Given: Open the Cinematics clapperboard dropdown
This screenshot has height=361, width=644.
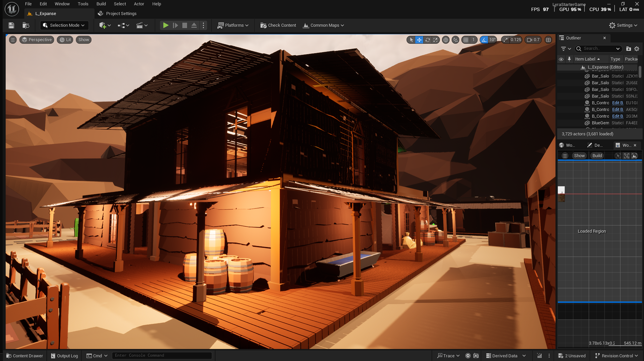Looking at the screenshot, I should tap(142, 25).
